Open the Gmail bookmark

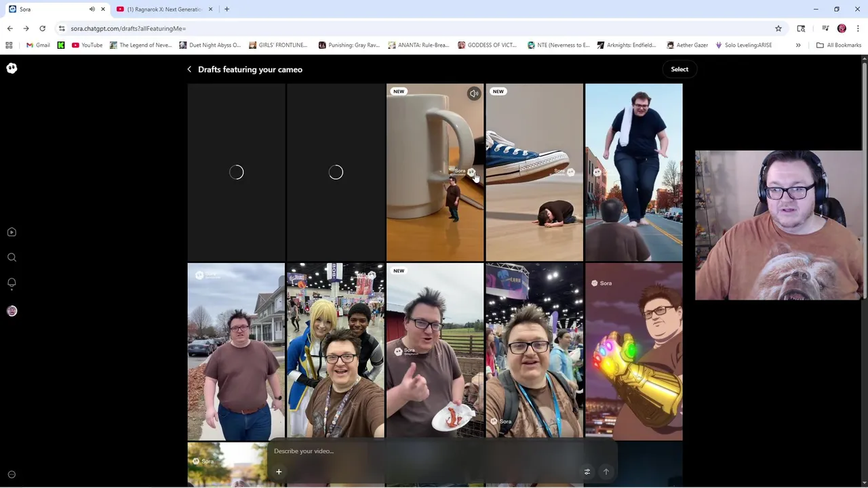tap(38, 45)
